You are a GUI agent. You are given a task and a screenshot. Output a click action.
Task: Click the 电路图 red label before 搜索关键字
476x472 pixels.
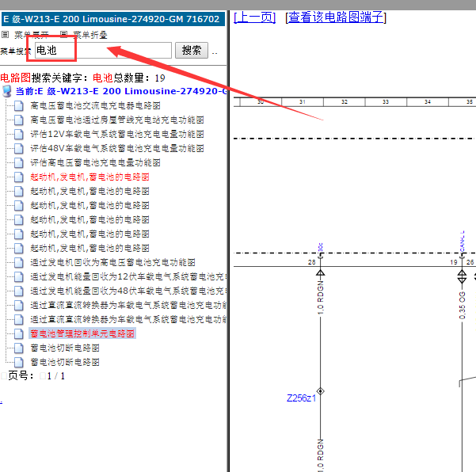(16, 78)
